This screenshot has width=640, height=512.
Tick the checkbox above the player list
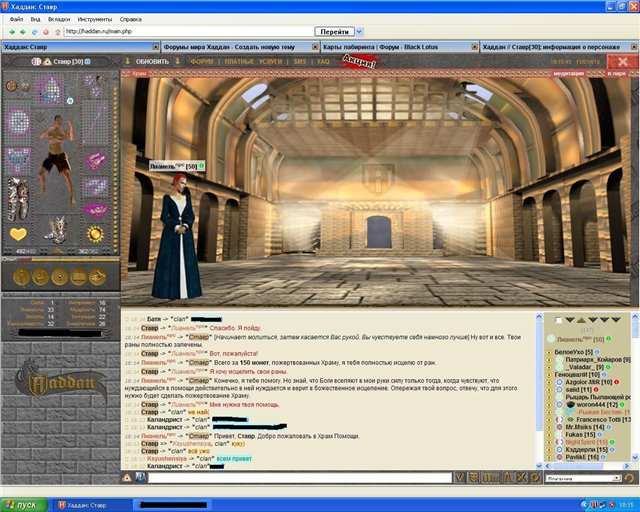point(559,321)
